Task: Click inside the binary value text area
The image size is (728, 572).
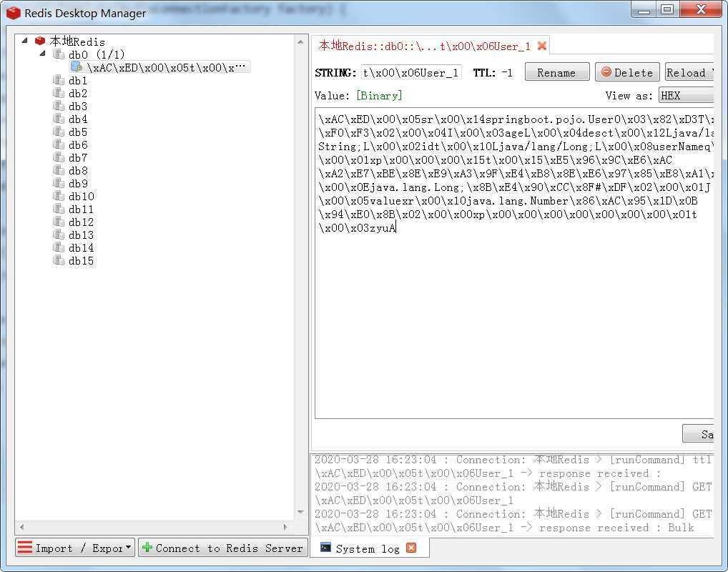Action: click(514, 264)
